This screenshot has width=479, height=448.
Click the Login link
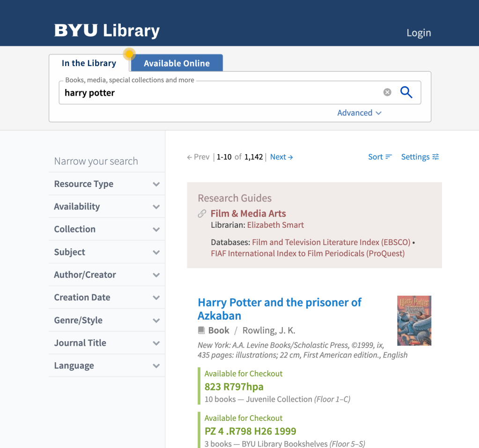tap(419, 33)
